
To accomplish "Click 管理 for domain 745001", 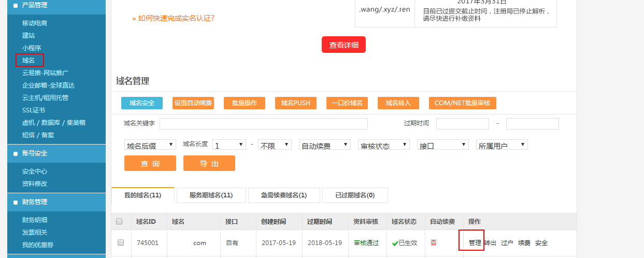I will [x=475, y=242].
